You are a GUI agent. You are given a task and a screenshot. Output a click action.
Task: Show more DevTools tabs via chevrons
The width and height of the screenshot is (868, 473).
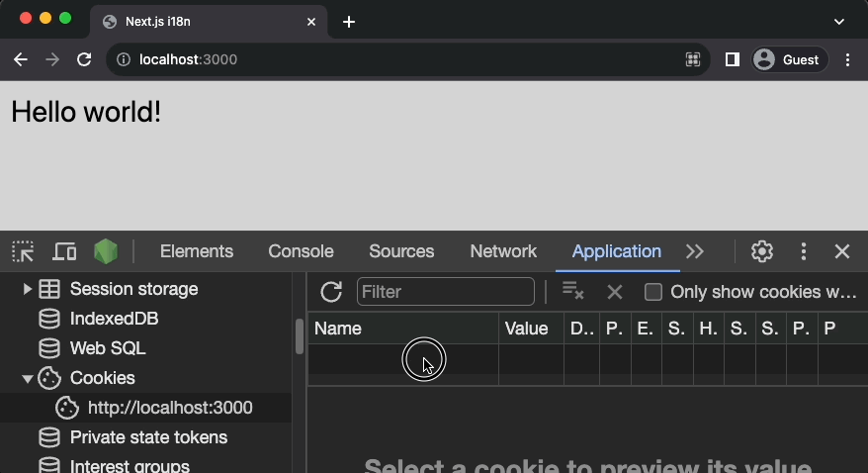pyautogui.click(x=695, y=251)
